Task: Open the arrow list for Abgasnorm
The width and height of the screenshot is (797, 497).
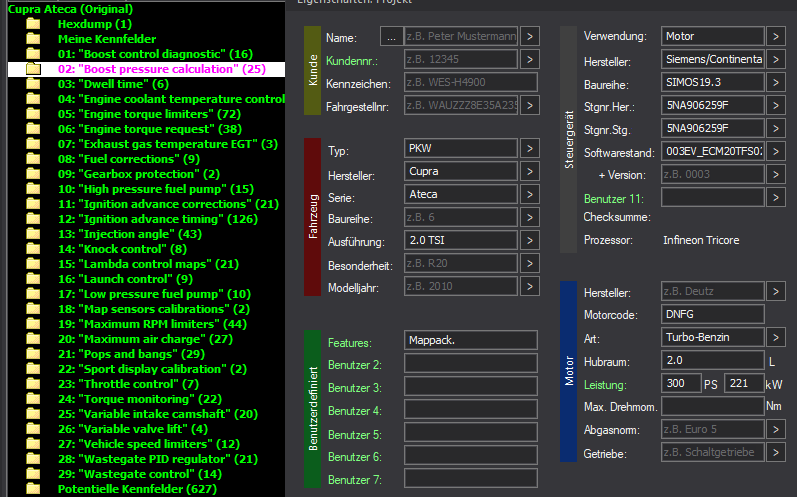Action: click(776, 429)
